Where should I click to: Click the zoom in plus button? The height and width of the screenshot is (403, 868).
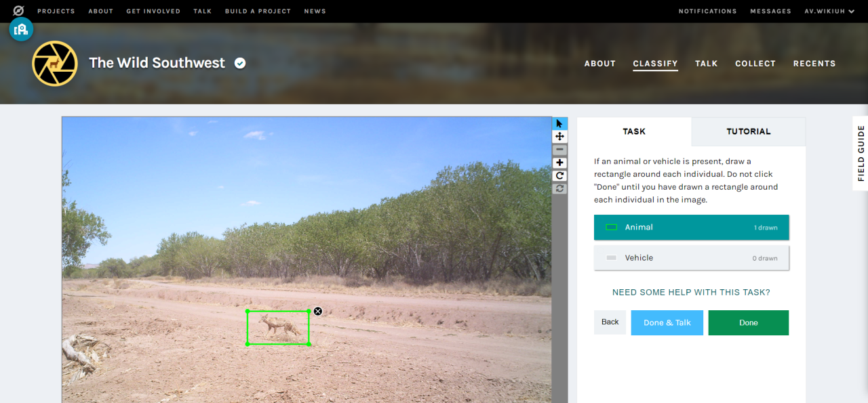coord(559,163)
